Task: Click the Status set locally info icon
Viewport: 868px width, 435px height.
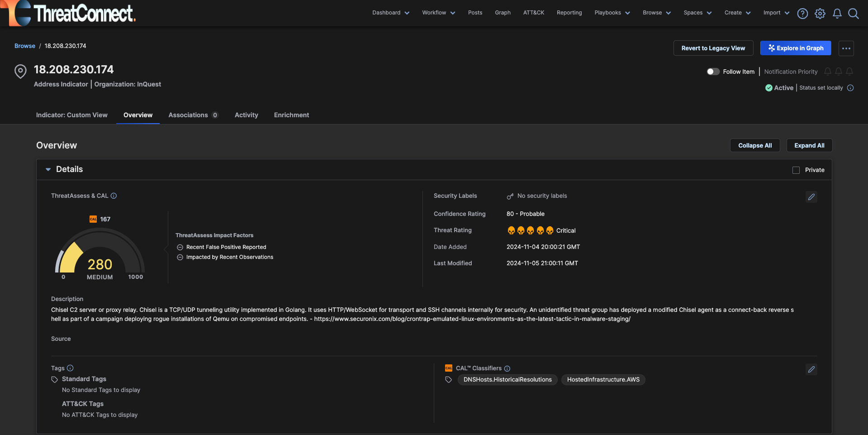Action: pos(850,88)
